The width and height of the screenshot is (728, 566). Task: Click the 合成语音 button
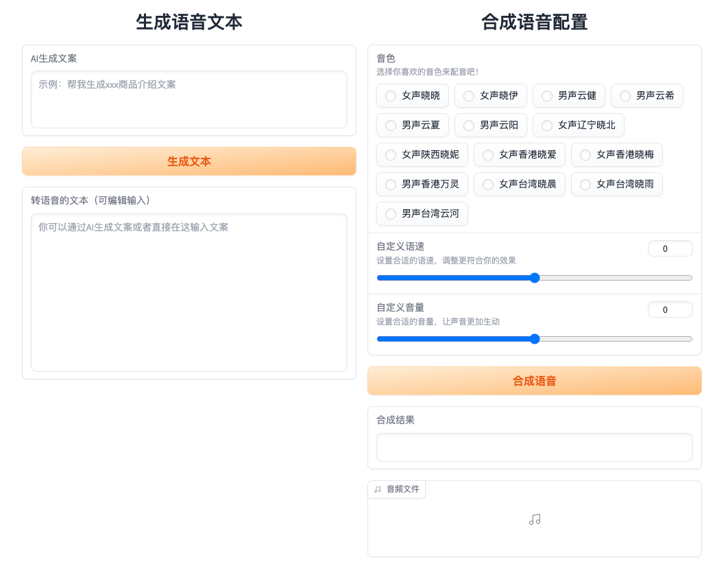point(535,381)
